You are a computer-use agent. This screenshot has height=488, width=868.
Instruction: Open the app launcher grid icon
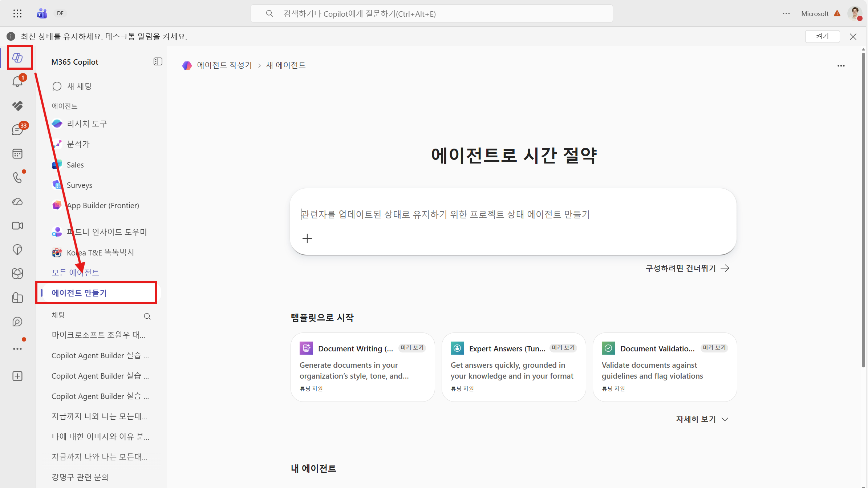17,13
